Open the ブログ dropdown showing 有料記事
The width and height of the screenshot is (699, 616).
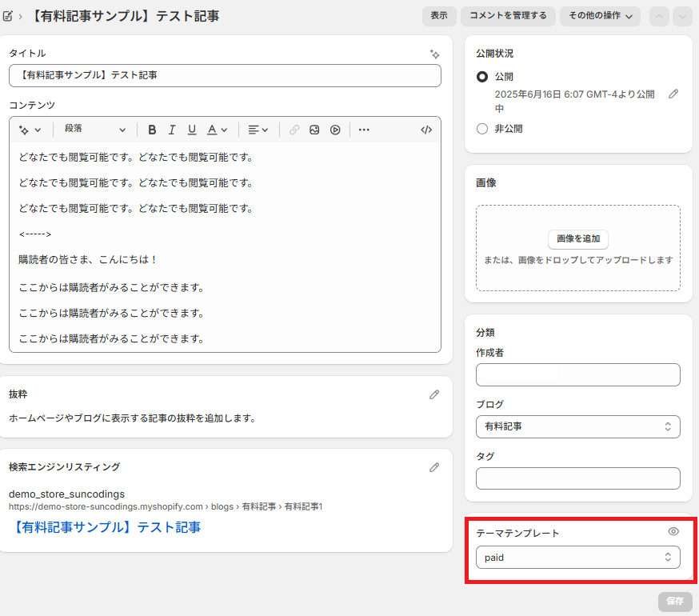point(577,426)
